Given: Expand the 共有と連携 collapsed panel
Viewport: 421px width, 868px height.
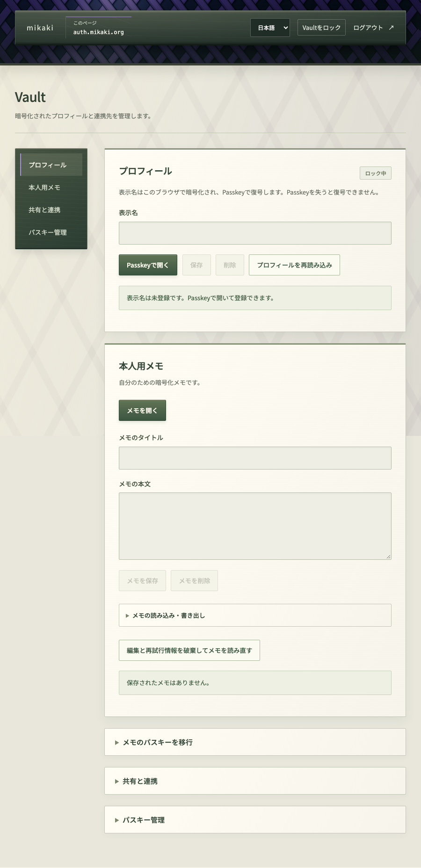Looking at the screenshot, I should point(255,781).
